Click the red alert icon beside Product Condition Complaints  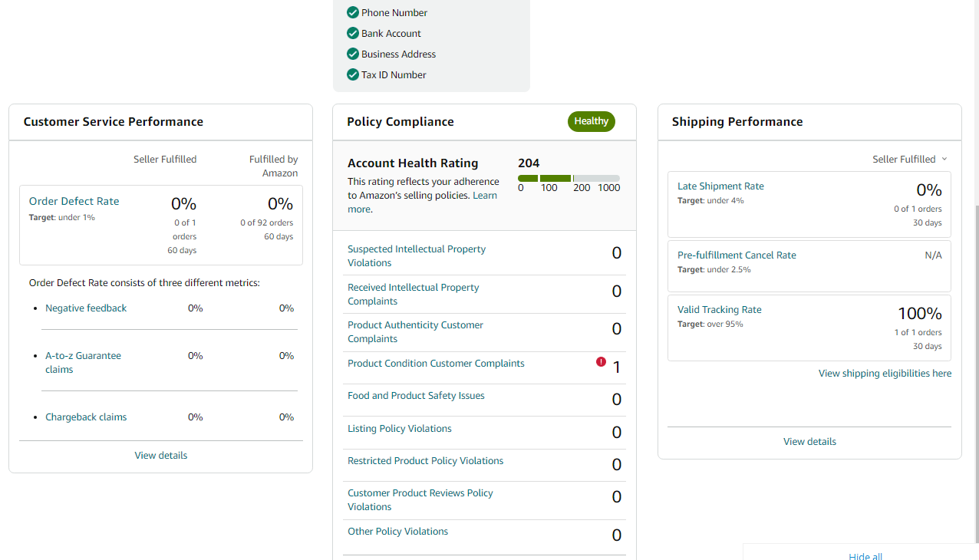pyautogui.click(x=601, y=361)
